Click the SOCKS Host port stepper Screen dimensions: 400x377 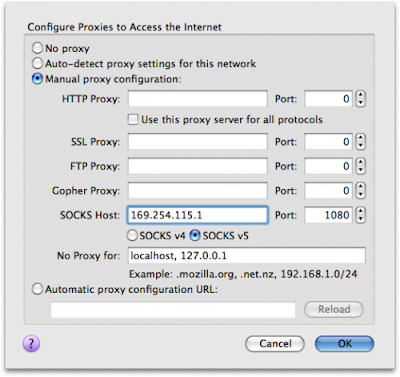click(x=360, y=215)
